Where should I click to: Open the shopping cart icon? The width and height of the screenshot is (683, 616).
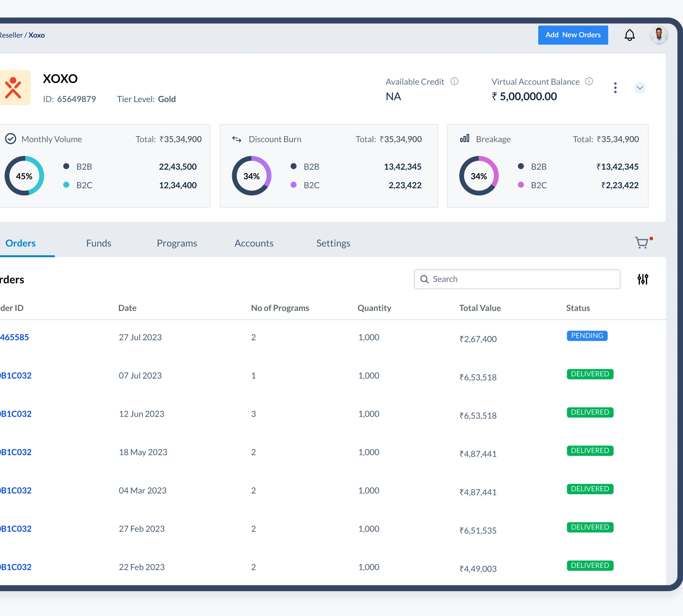tap(642, 243)
